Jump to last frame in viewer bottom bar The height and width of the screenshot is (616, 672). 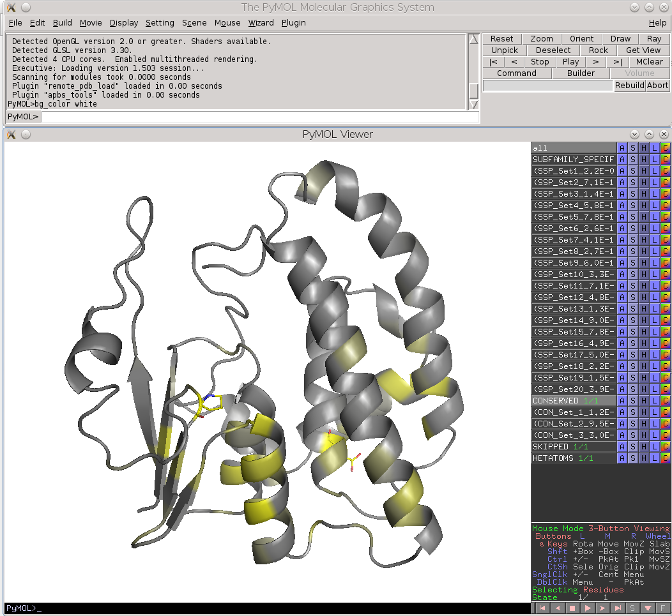pyautogui.click(x=617, y=608)
